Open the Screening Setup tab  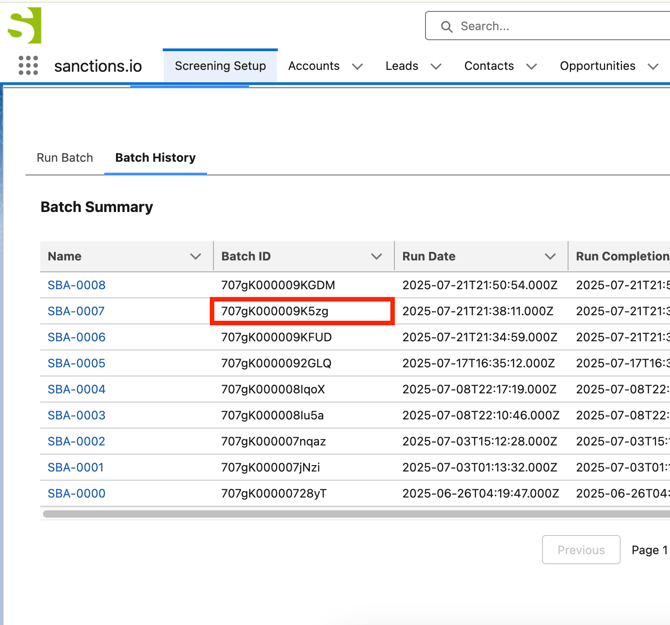point(220,66)
